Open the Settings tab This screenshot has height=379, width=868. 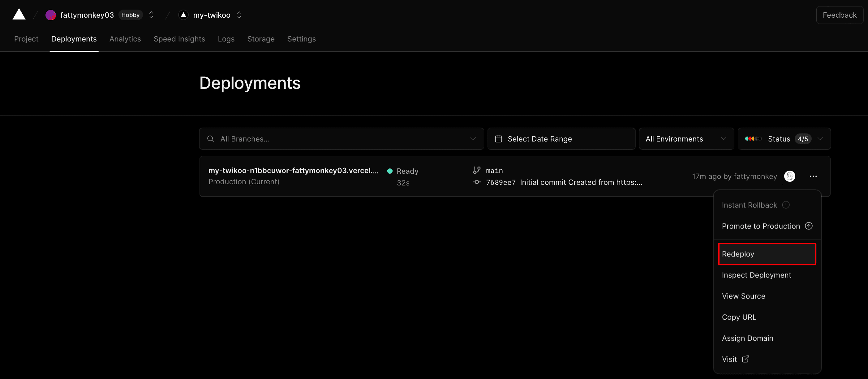(x=302, y=39)
